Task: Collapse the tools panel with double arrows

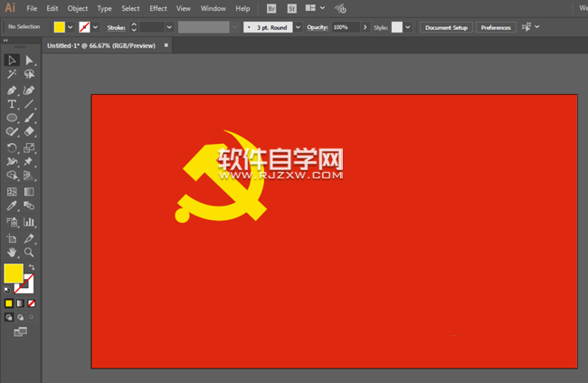Action: point(5,40)
